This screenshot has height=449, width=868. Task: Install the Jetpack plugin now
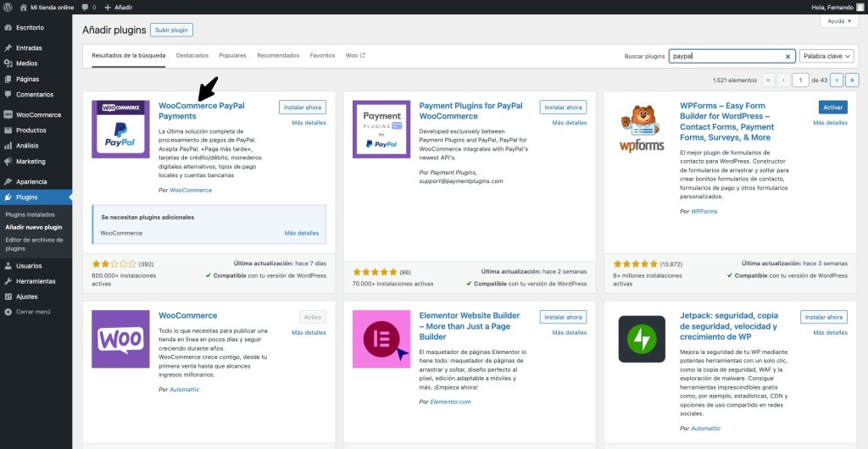pos(824,317)
